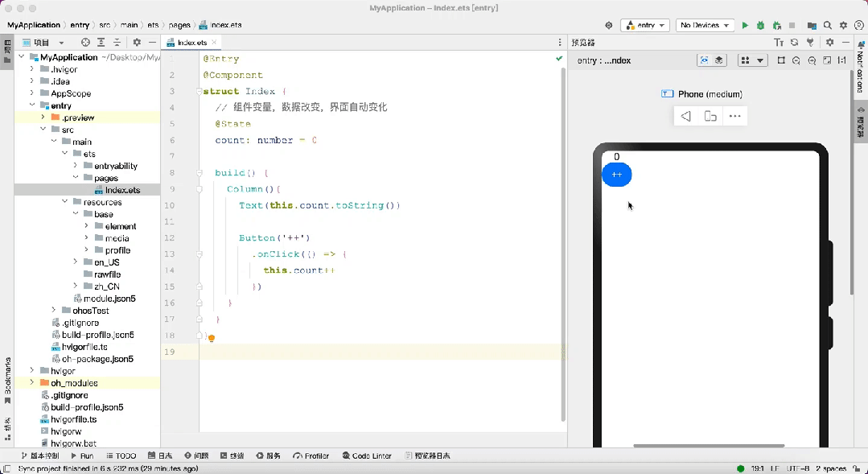Open search everywhere magnifier icon
This screenshot has width=868, height=474.
tap(828, 26)
